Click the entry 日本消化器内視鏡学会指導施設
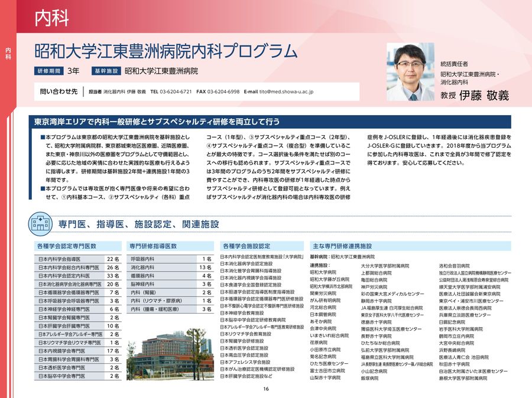 tap(251, 278)
